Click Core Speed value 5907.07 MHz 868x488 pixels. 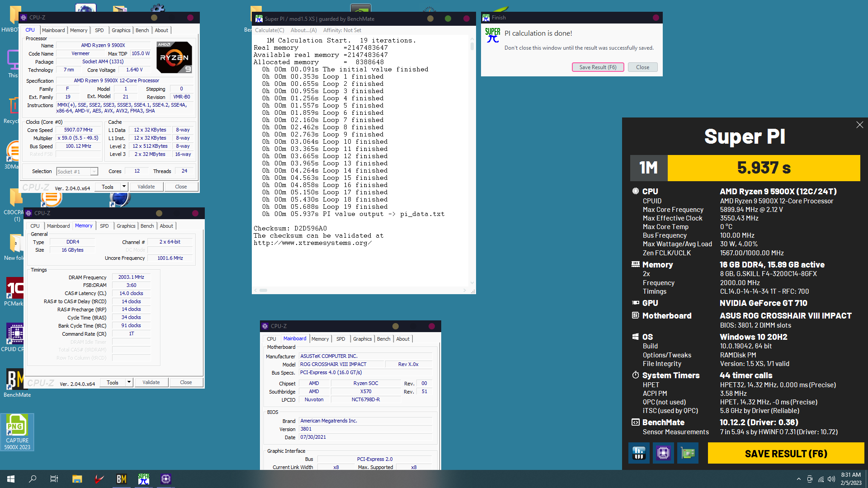click(x=78, y=130)
